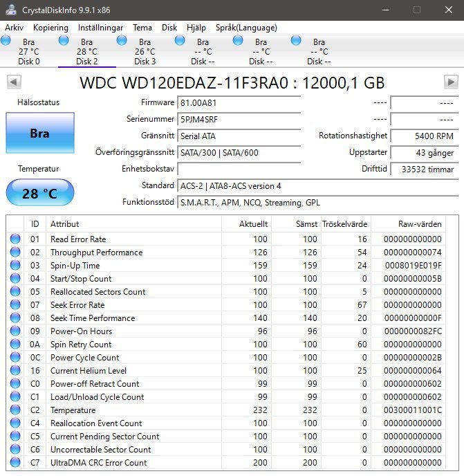
Task: Click the status icon for Uncorrectable Sector Count
Action: coord(15,449)
